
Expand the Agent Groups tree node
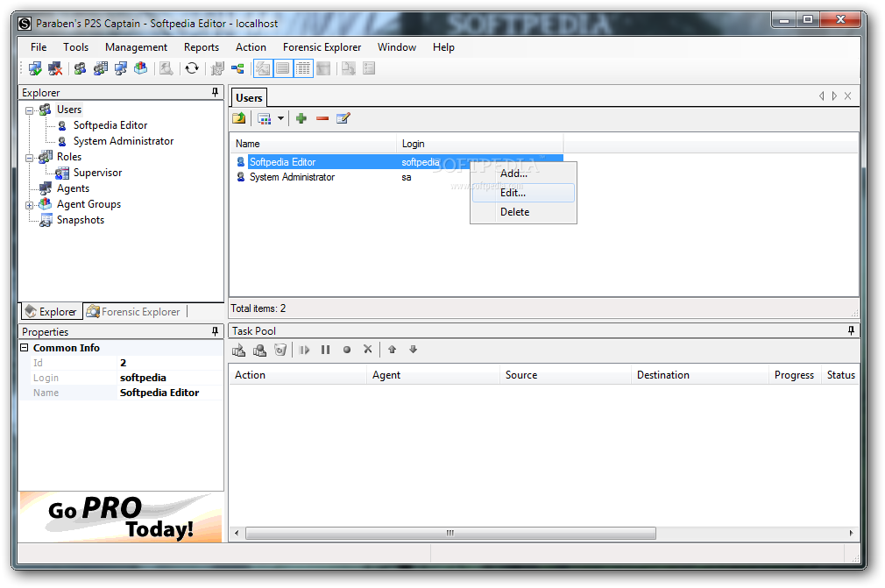pyautogui.click(x=29, y=205)
